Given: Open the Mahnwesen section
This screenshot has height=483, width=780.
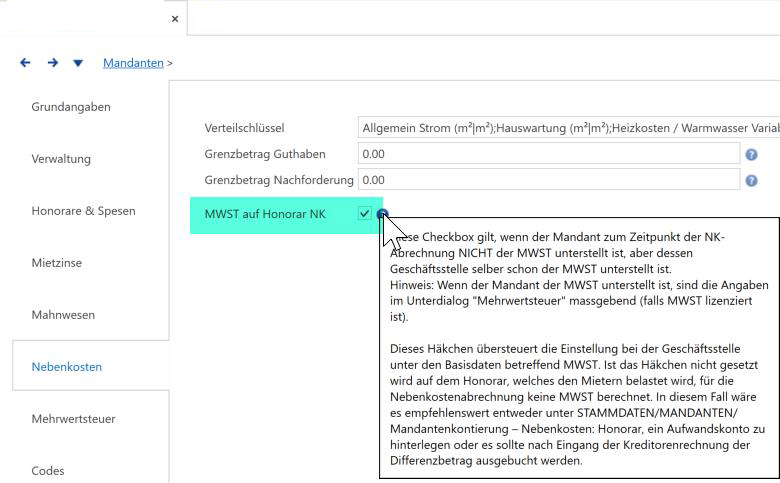Looking at the screenshot, I should (x=63, y=315).
